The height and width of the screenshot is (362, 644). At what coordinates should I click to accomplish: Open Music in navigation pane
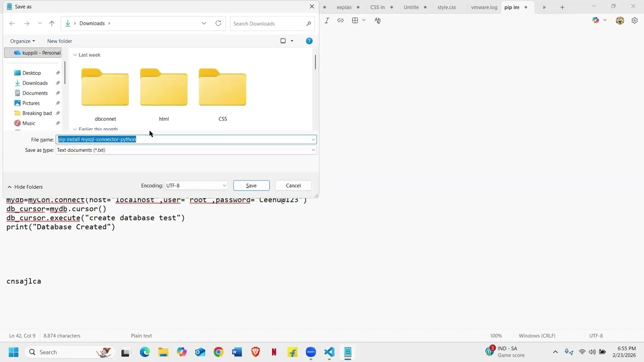coord(29,123)
